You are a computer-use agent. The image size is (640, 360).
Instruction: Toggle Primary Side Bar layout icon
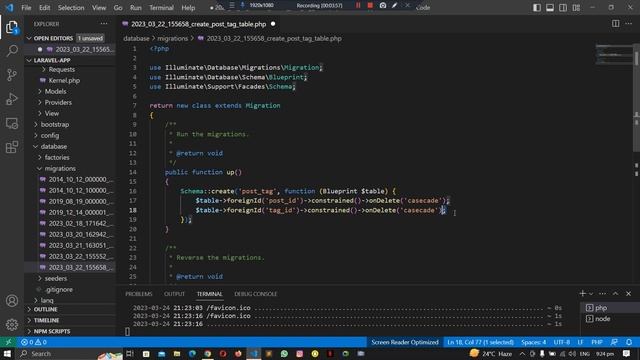[537, 7]
